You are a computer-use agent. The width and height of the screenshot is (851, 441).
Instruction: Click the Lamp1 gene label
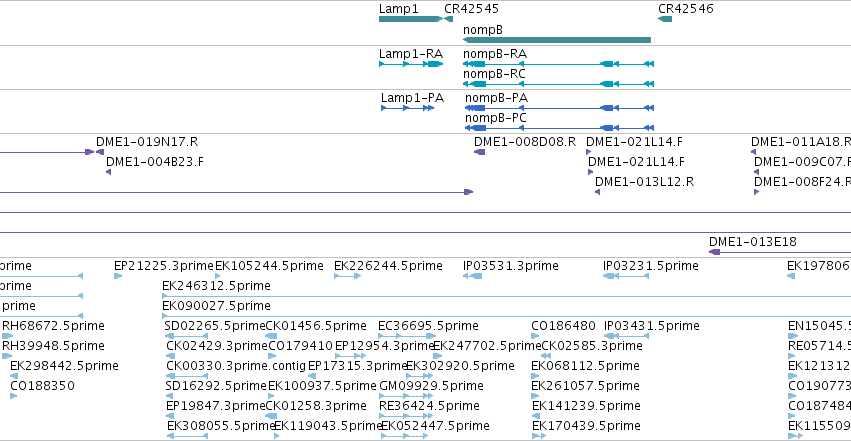[x=398, y=9]
